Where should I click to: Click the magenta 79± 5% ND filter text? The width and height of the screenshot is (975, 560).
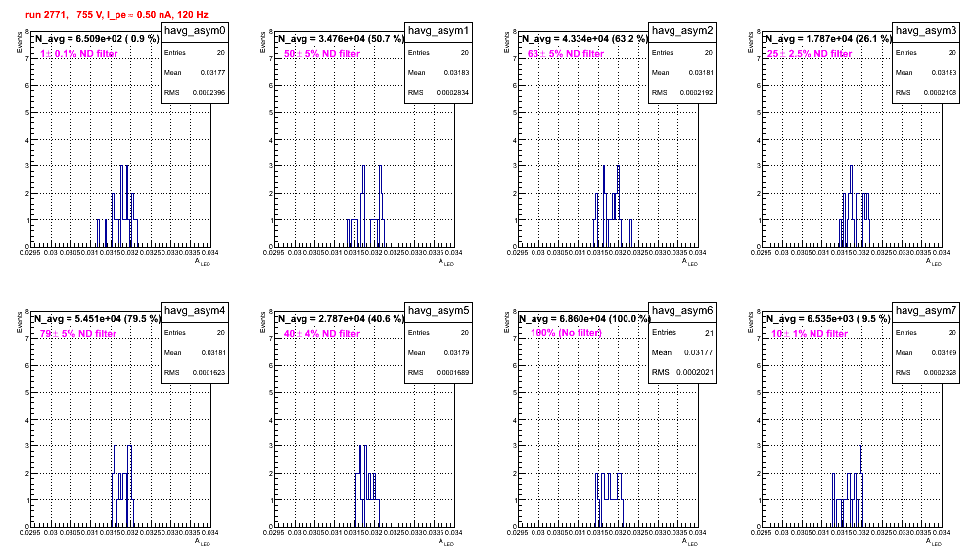[78, 334]
